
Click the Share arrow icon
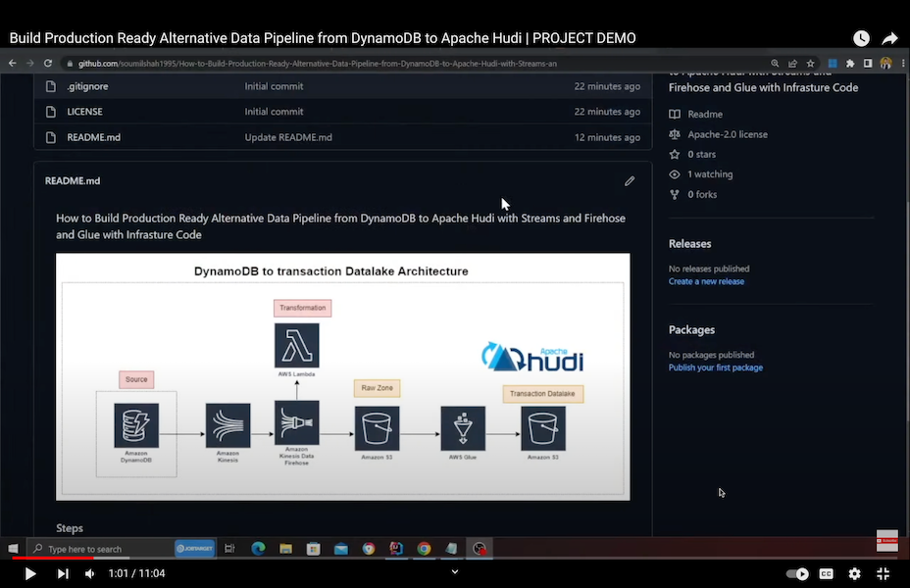tap(889, 38)
